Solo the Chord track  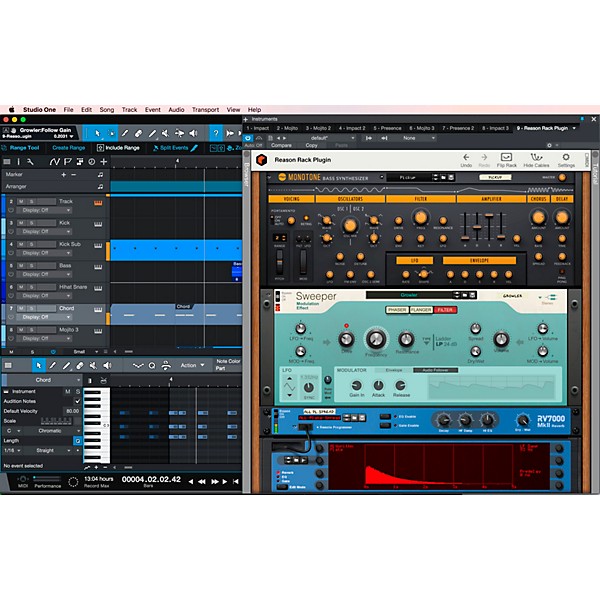[32, 308]
